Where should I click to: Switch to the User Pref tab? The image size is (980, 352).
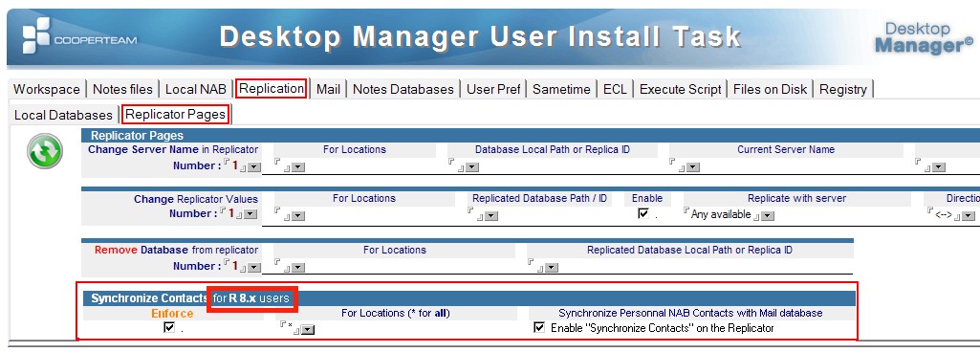tap(493, 89)
